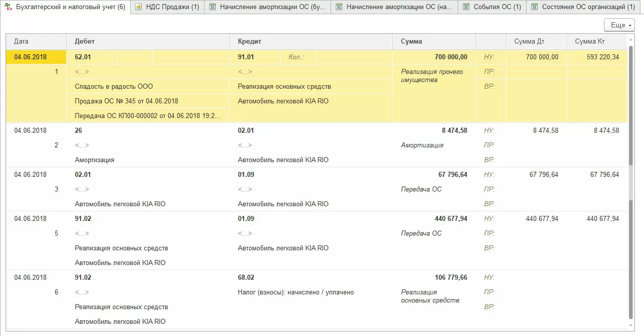This screenshot has height=336, width=644.
Task: Switch to the НДС Продажи (1) tab
Action: click(x=167, y=7)
